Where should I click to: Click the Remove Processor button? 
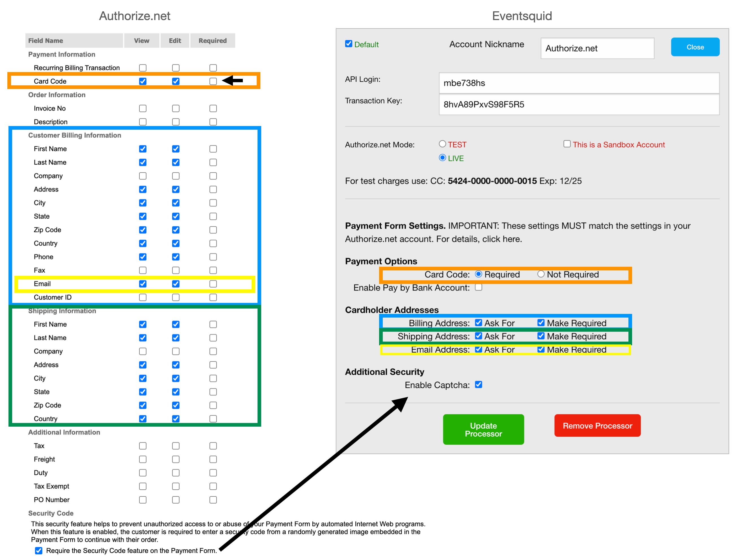point(597,425)
